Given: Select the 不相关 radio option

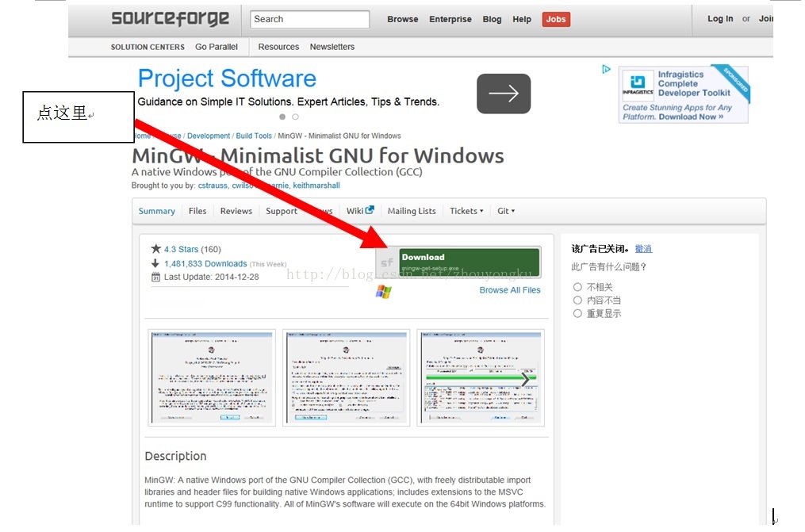Looking at the screenshot, I should [577, 287].
